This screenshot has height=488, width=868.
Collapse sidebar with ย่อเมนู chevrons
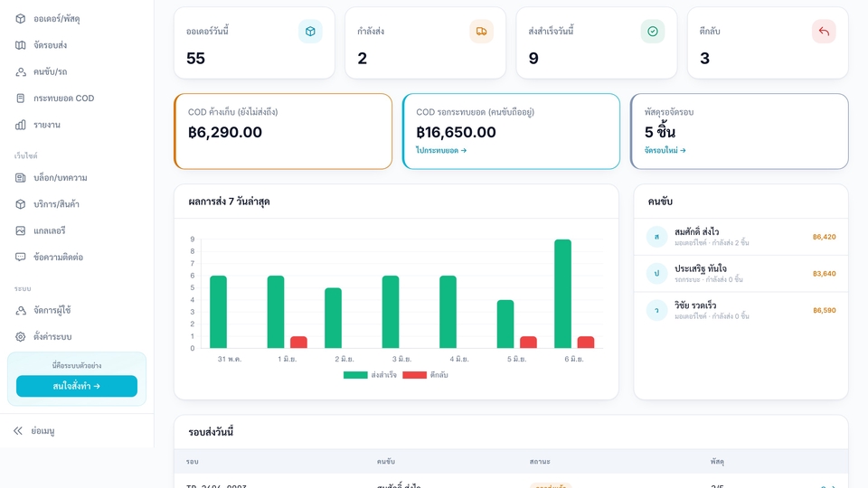[x=18, y=430]
